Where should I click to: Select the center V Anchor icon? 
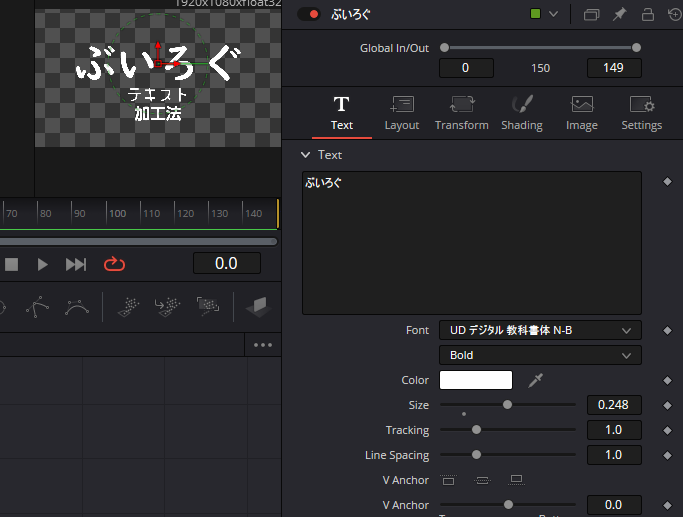point(482,480)
